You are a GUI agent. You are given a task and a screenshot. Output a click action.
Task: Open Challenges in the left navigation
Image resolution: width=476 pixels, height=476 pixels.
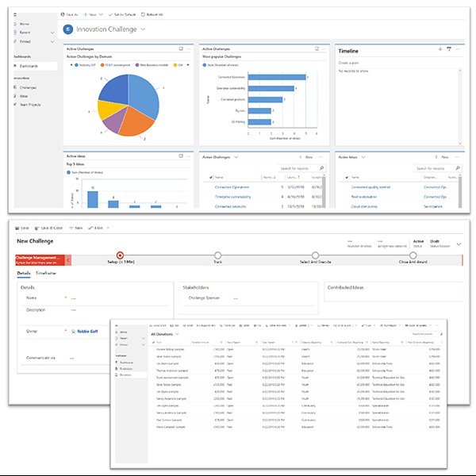click(29, 86)
